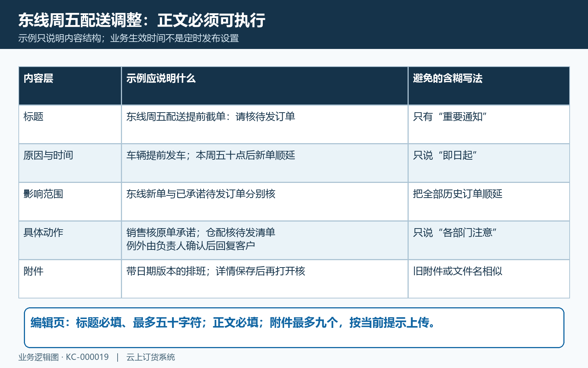Click the cell 车辆提前发车；本周五十点后新单顺延
The height and width of the screenshot is (368, 588).
[265, 163]
